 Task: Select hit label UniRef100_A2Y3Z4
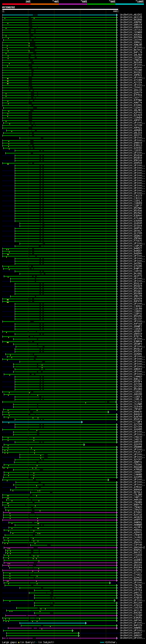[x=131, y=82]
